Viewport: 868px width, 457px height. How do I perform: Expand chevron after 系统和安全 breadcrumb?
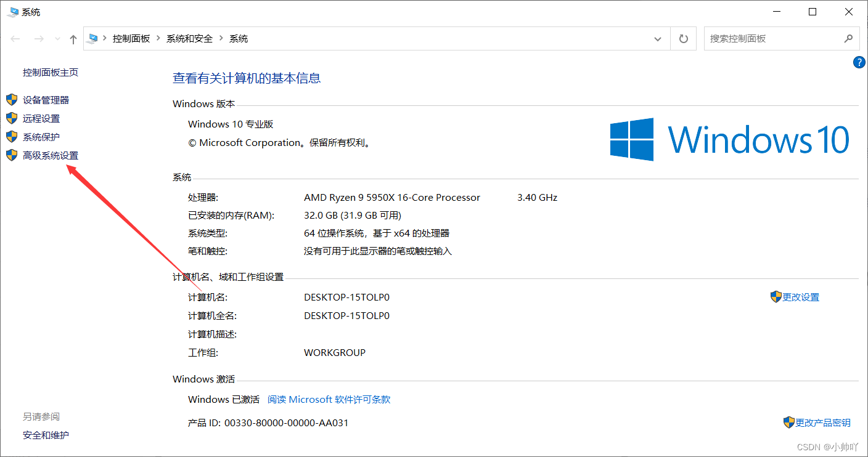pyautogui.click(x=221, y=38)
